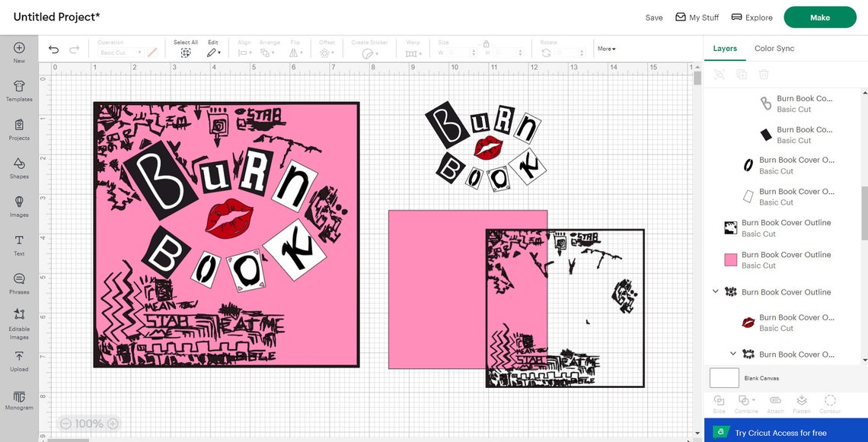Collapse the Burn Book Cover Outline group
Image resolution: width=868 pixels, height=442 pixels.
(x=715, y=291)
